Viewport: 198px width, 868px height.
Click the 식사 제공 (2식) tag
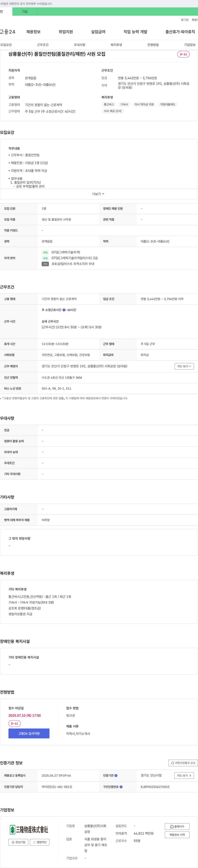tap(112, 111)
